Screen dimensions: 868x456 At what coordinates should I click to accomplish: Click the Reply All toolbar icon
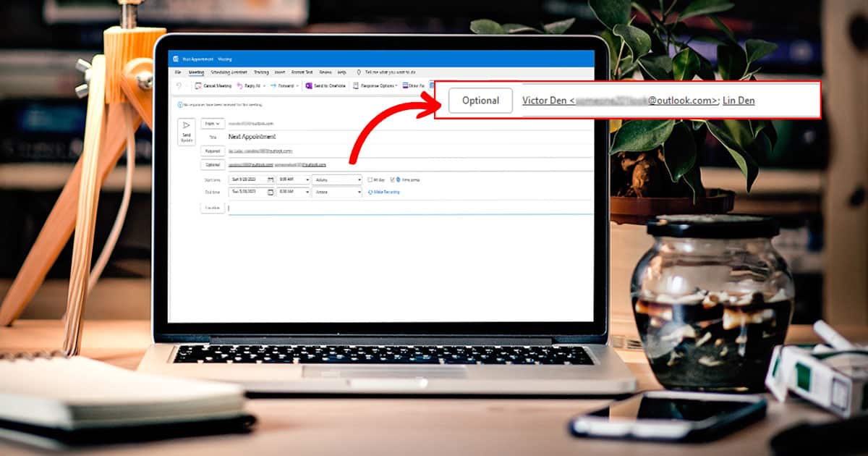click(240, 85)
